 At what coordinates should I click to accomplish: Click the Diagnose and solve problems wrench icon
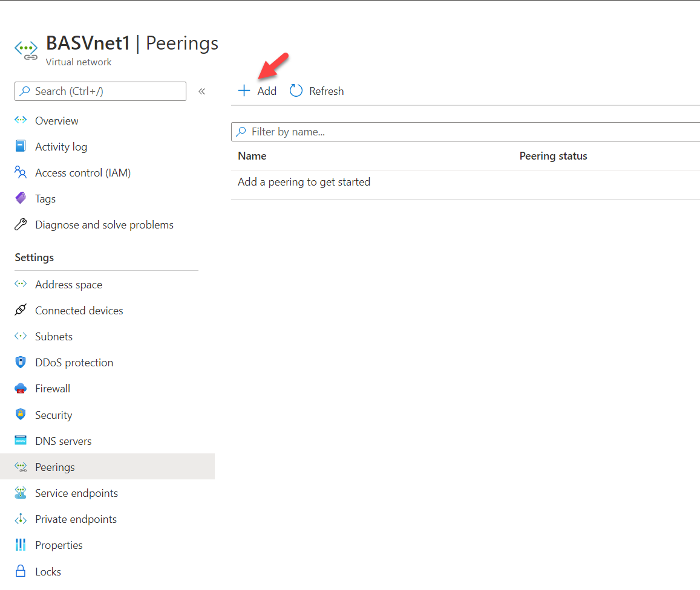(x=21, y=224)
